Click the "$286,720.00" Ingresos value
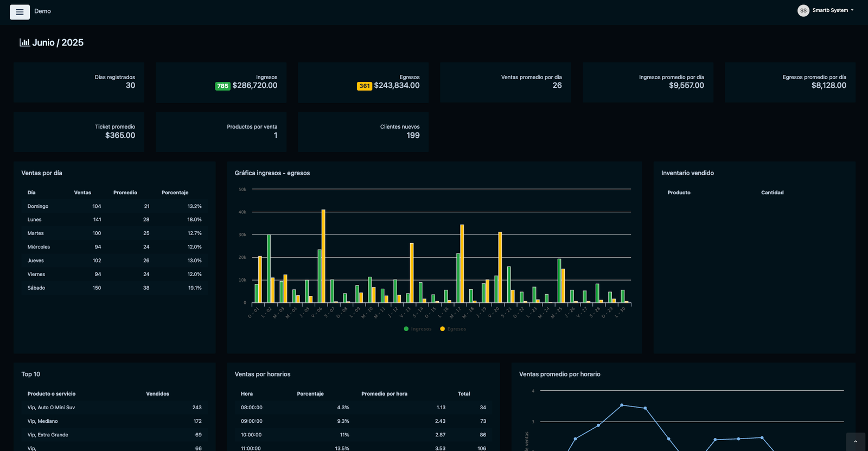Screen dimensions: 868x451 click(255, 85)
